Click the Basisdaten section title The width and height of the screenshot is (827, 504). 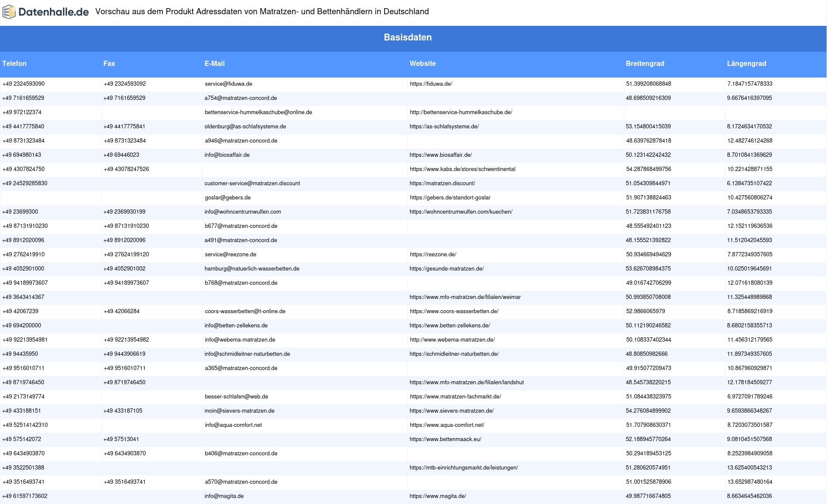(407, 37)
